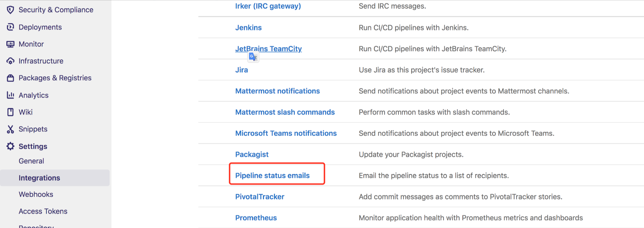Click the Deployments sidebar icon
Image resolution: width=644 pixels, height=228 pixels.
pyautogui.click(x=10, y=27)
